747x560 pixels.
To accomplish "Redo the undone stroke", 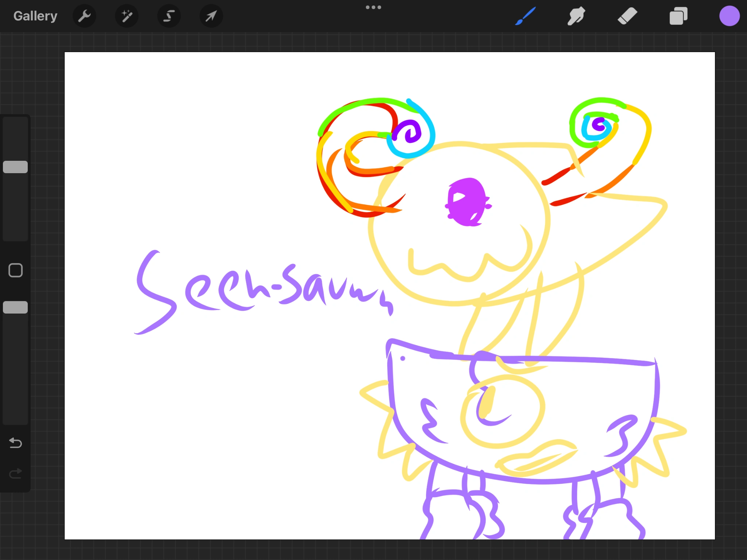I will (x=15, y=474).
